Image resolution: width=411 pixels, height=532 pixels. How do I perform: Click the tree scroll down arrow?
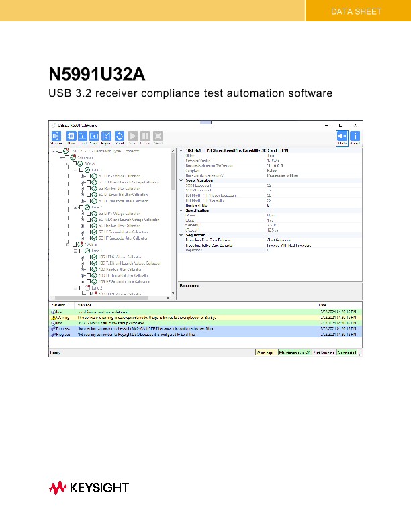click(x=173, y=292)
